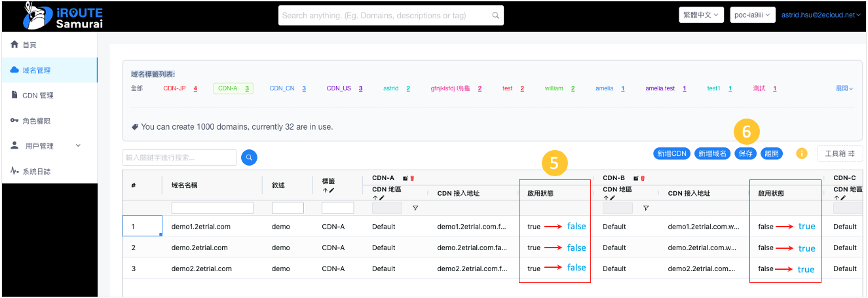This screenshot has width=868, height=298.
Task: Go to CDN 管理 in sidebar
Action: point(37,96)
